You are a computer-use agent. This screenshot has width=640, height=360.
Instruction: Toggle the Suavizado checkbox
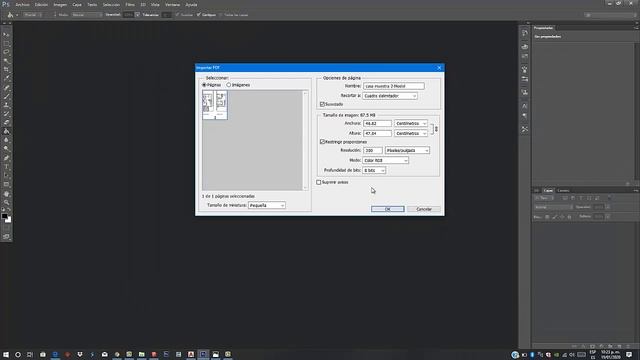[322, 104]
